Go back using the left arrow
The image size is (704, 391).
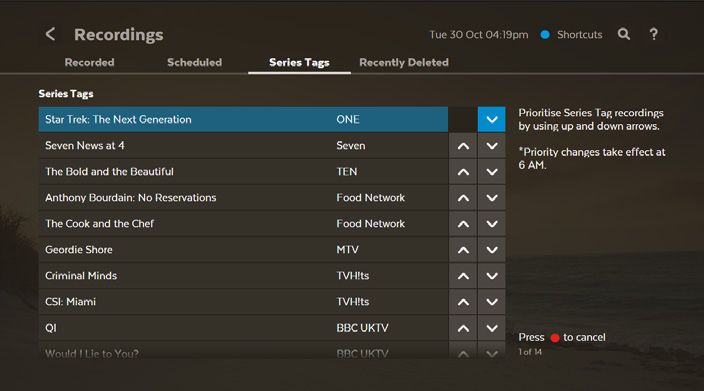(x=50, y=34)
